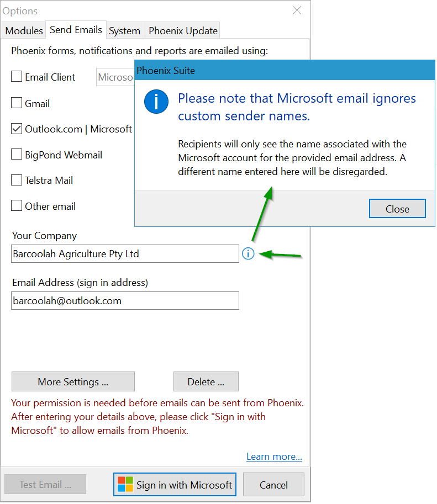
Task: Click Close in the Phoenix Suite dialog
Action: point(397,209)
